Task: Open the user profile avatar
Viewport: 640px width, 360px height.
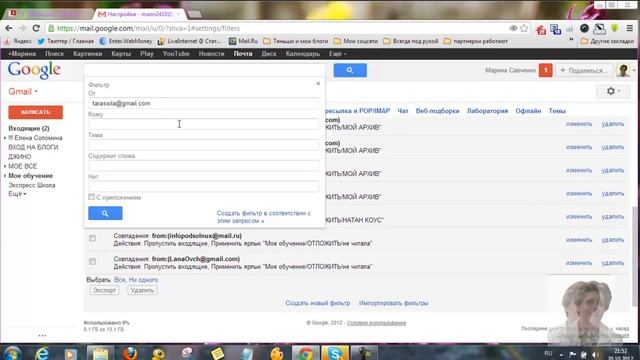Action: (623, 70)
